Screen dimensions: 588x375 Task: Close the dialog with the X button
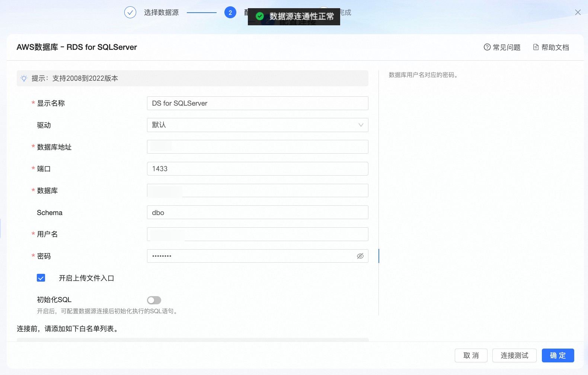[x=578, y=12]
